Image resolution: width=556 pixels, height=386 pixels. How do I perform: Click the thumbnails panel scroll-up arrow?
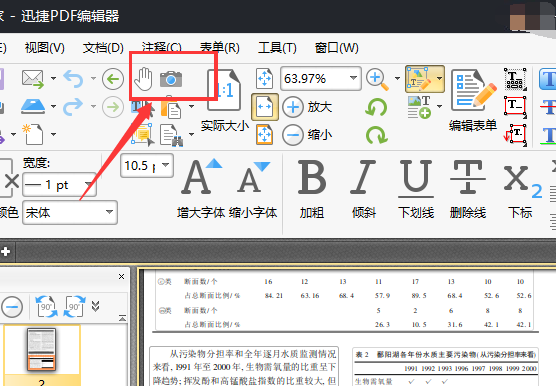pos(122,318)
